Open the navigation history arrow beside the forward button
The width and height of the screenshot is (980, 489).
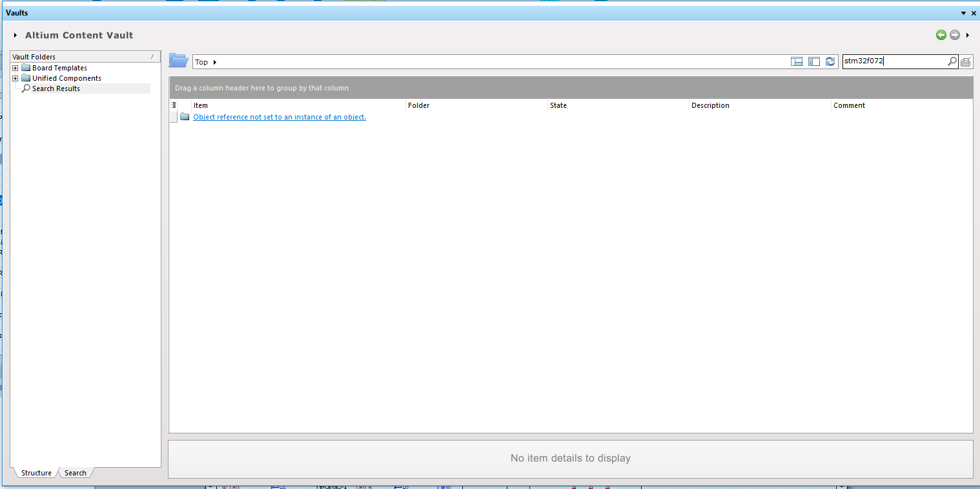[x=968, y=36]
